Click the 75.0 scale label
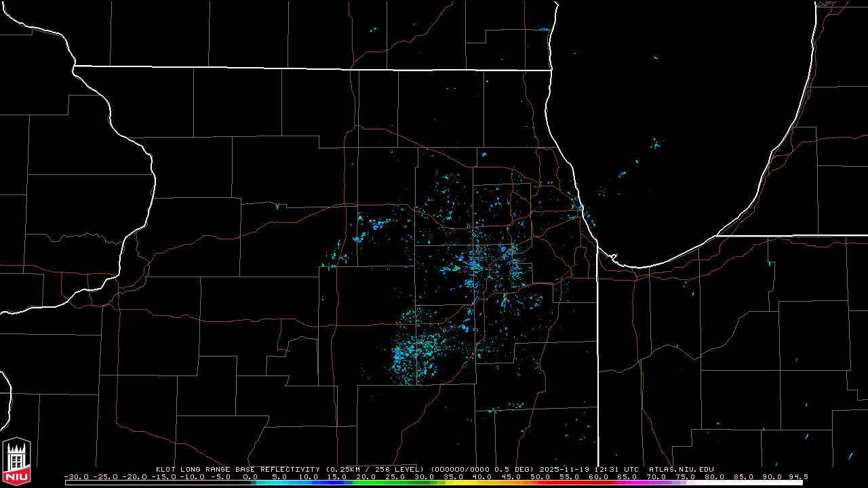The width and height of the screenshot is (868, 488). coord(685,476)
